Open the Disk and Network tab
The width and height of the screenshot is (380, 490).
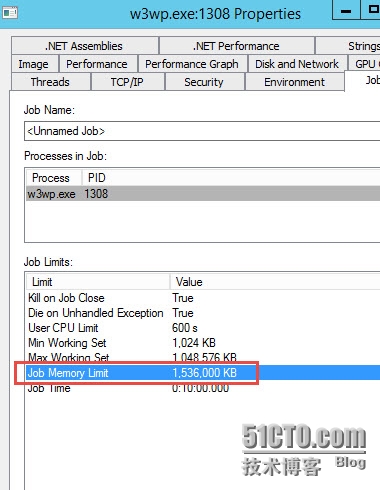(x=297, y=64)
